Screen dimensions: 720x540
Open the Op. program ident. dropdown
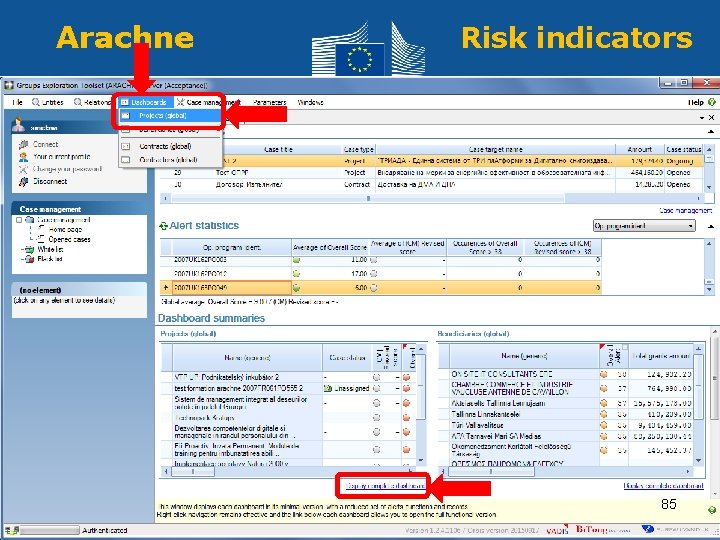644,226
